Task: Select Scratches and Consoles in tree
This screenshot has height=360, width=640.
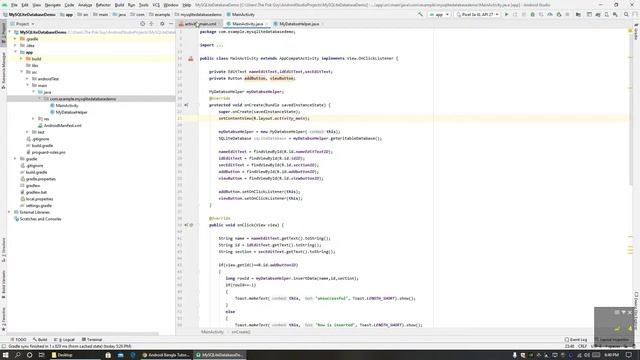Action: (40, 219)
